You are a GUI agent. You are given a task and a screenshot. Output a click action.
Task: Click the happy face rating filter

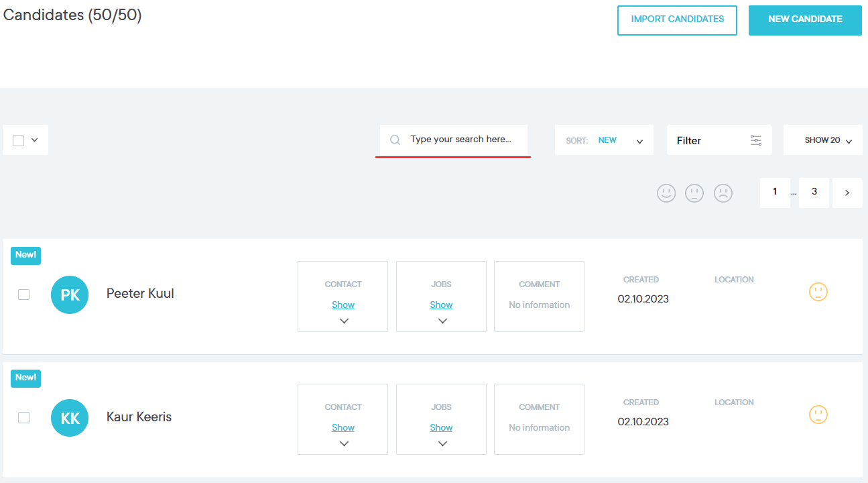click(x=666, y=193)
